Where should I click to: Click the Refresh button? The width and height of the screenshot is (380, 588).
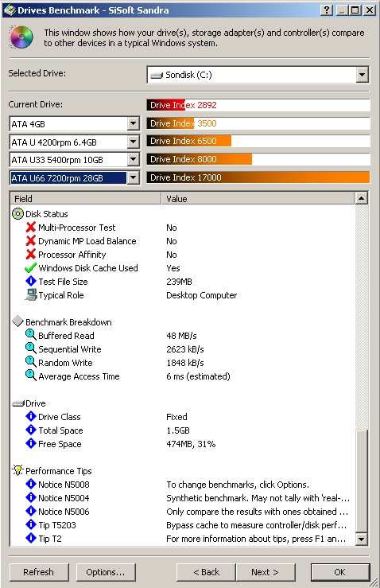pos(39,572)
